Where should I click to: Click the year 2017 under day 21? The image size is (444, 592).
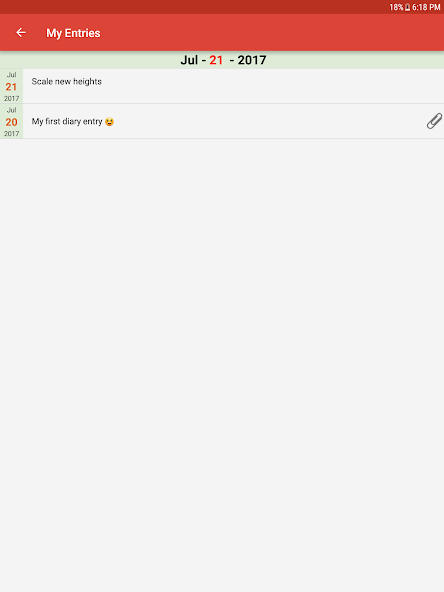click(11, 99)
